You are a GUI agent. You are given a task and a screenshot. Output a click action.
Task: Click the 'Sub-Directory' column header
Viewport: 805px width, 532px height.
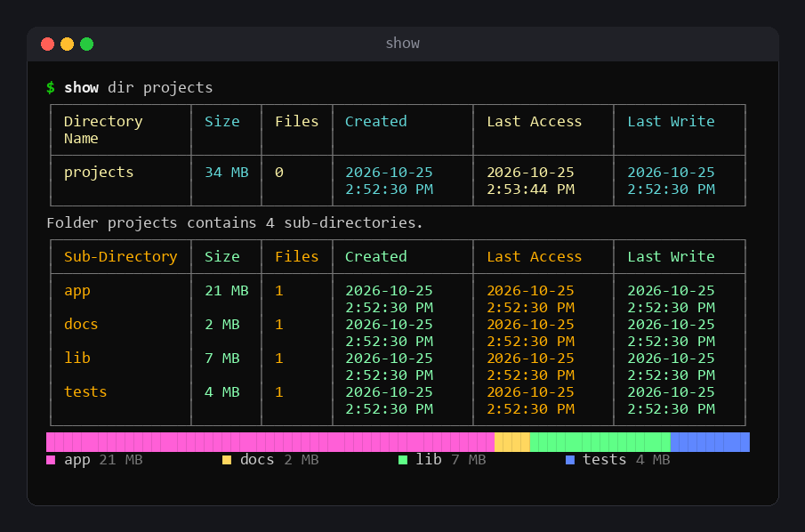point(121,257)
